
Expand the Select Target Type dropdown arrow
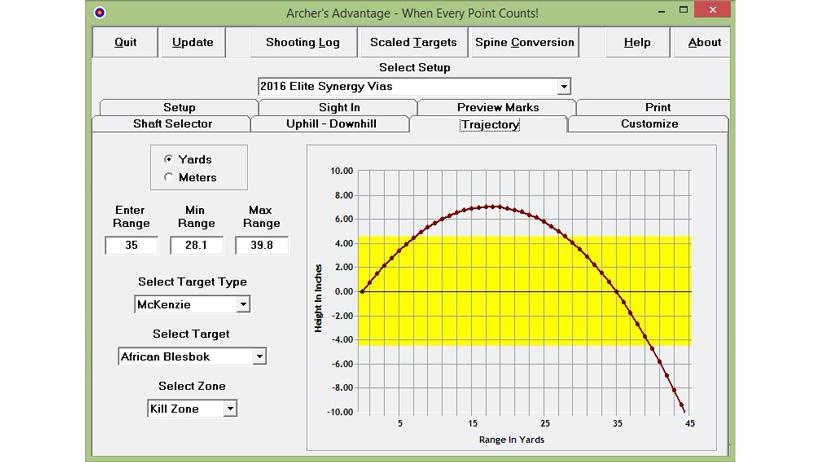(243, 304)
